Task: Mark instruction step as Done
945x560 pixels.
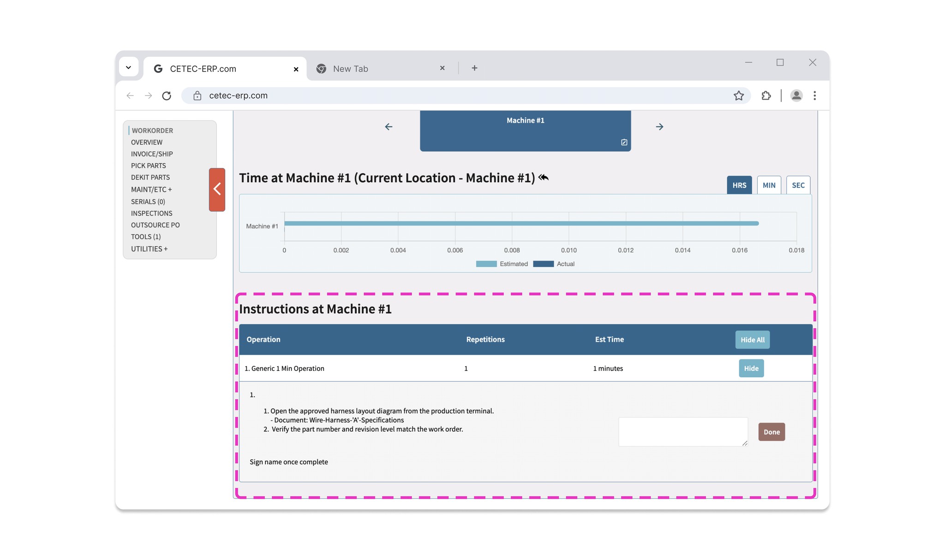Action: point(771,432)
